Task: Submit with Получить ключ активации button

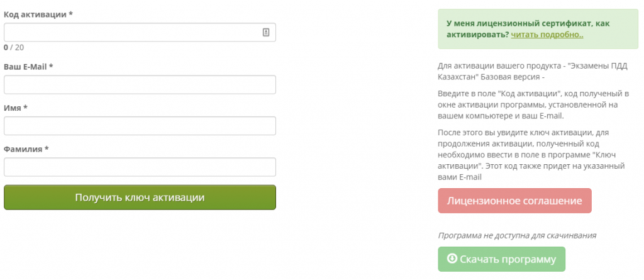Action: (x=140, y=198)
